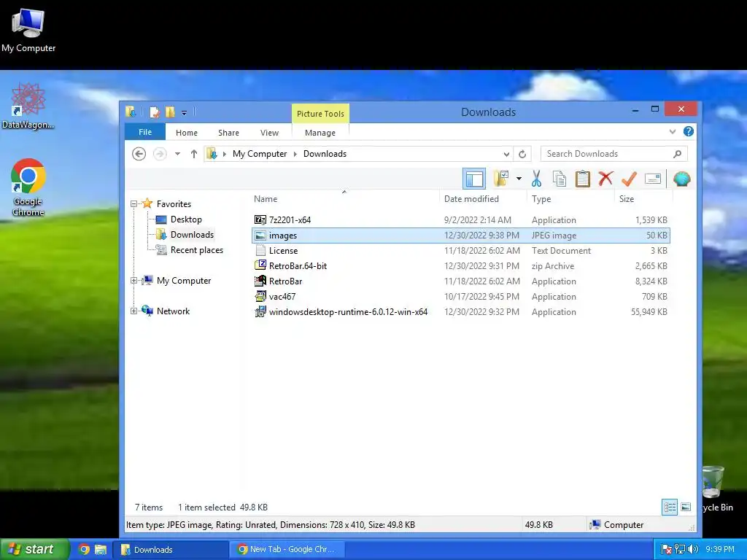Select the images JPEG file
This screenshot has height=560, width=747.
(461, 236)
